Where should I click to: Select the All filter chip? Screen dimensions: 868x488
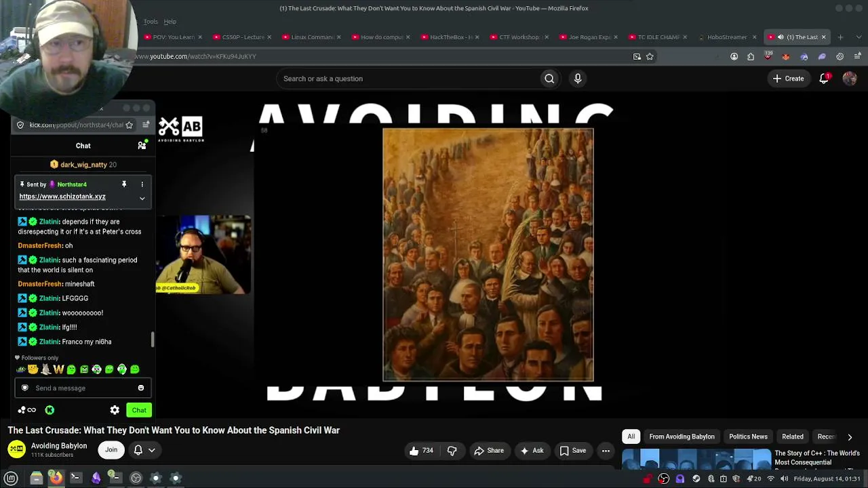[631, 437]
